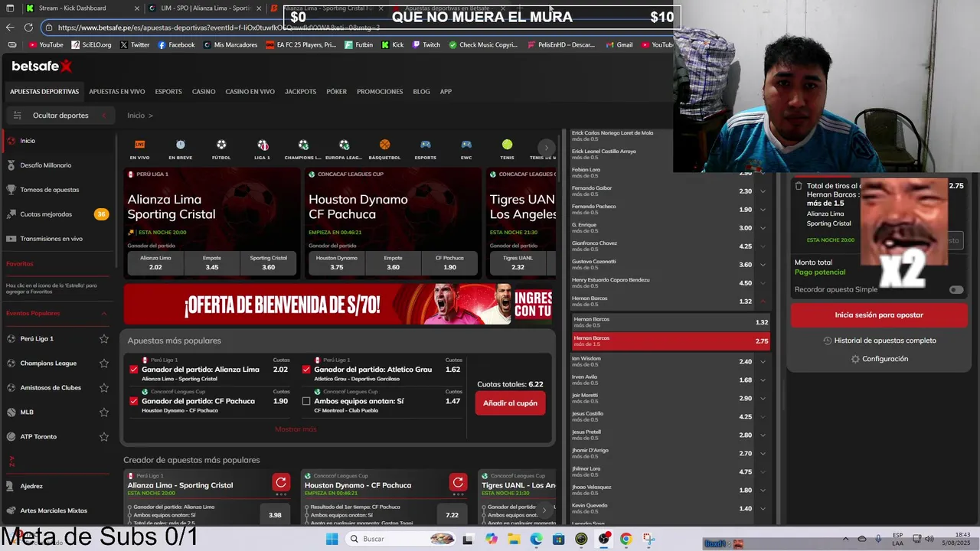The image size is (980, 551).
Task: Click Añadir al cupón button
Action: pos(510,403)
